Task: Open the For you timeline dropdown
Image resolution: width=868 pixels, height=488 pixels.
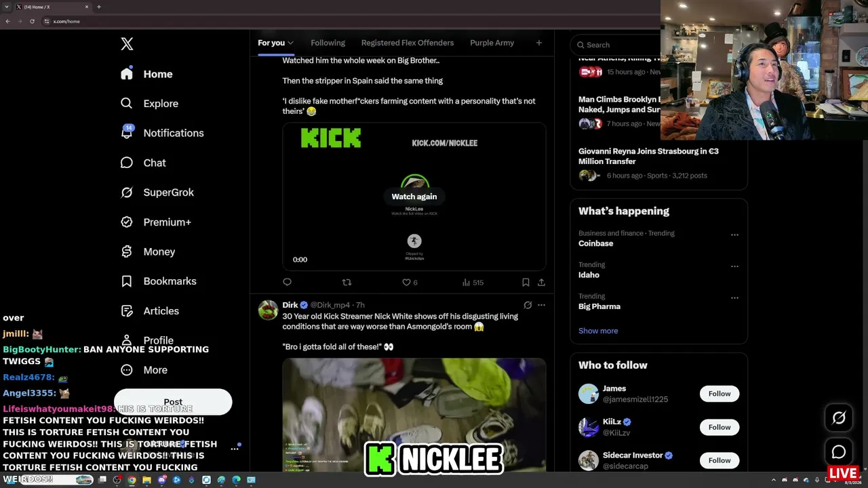Action: point(275,43)
